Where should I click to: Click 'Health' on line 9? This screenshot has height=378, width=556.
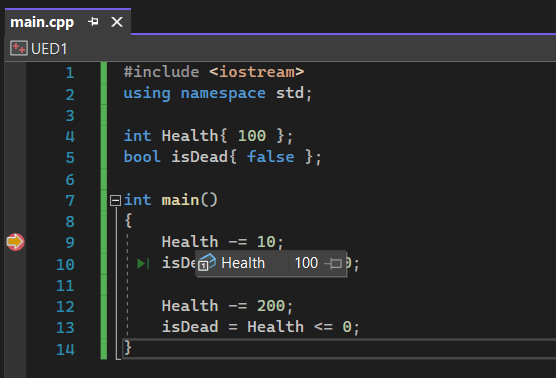tap(190, 242)
